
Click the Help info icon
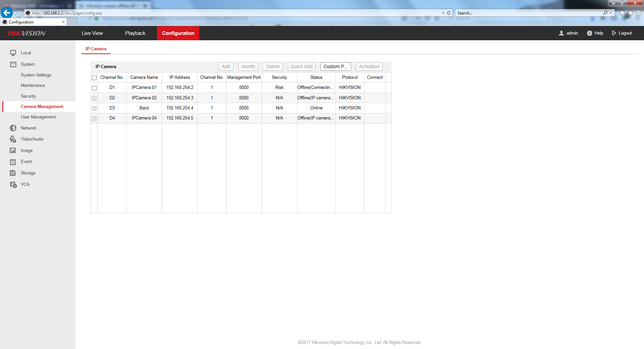pyautogui.click(x=589, y=33)
